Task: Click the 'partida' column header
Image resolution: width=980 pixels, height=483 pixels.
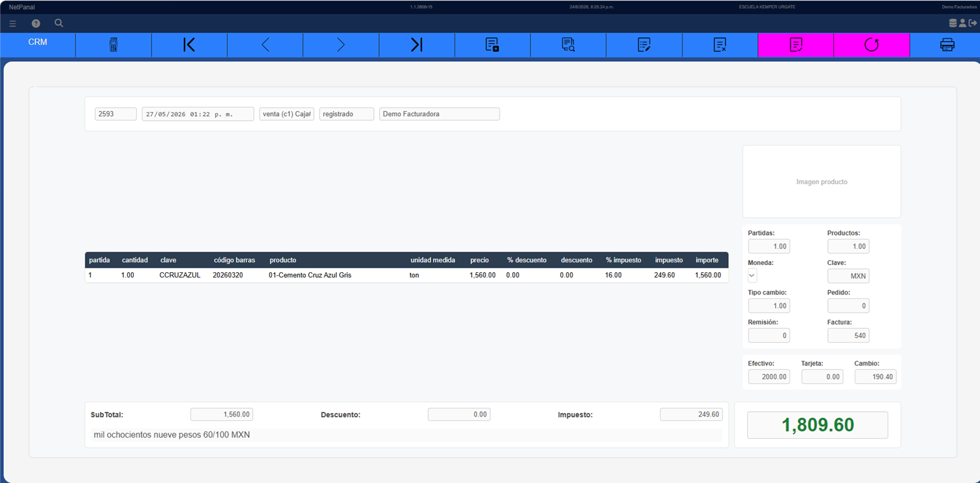Action: point(99,260)
